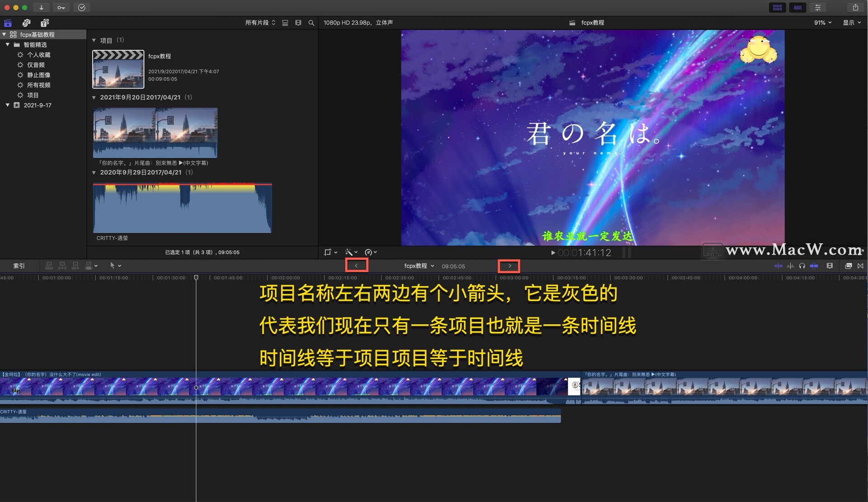Open the 索引 timeline index
The height and width of the screenshot is (502, 868).
(19, 266)
